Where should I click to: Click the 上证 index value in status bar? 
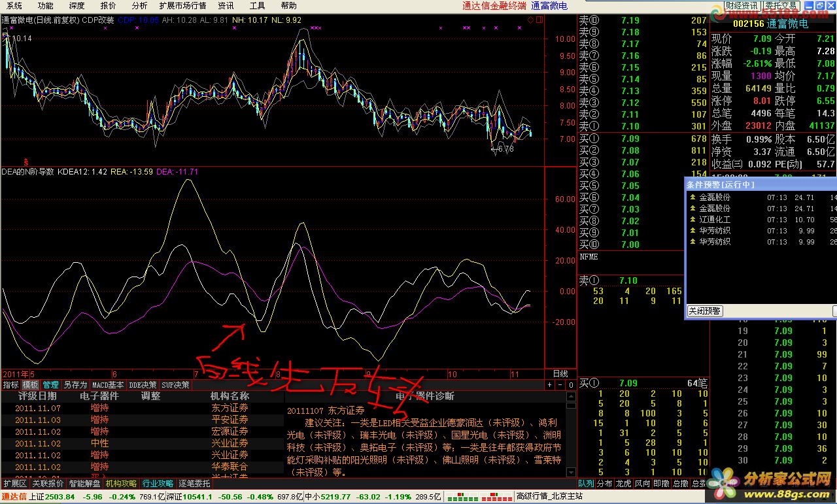tap(61, 497)
